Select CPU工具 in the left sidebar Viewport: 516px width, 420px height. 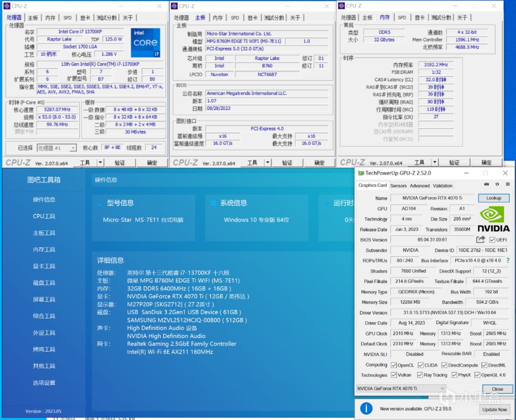click(44, 216)
